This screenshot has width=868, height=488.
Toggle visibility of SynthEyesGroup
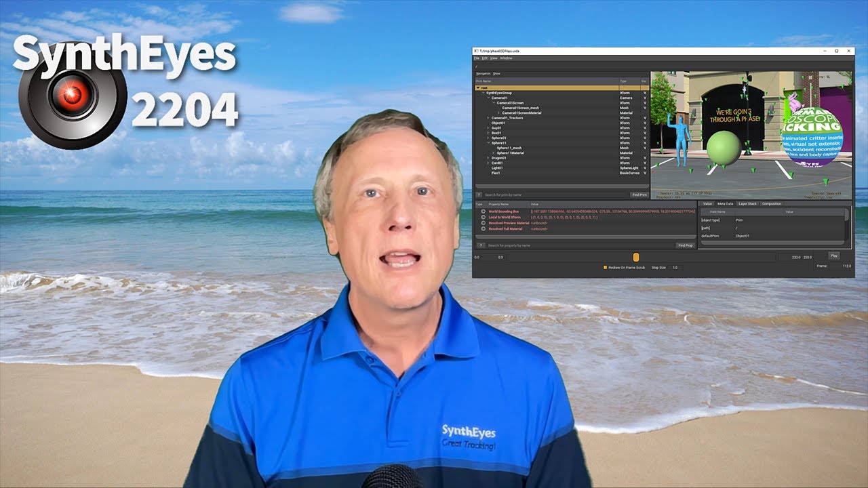tap(645, 93)
